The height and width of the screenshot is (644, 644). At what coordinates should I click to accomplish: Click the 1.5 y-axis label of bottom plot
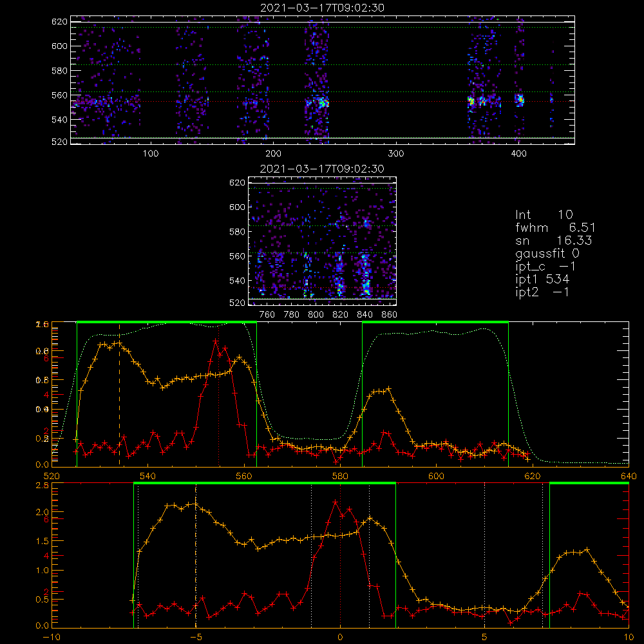pyautogui.click(x=43, y=542)
